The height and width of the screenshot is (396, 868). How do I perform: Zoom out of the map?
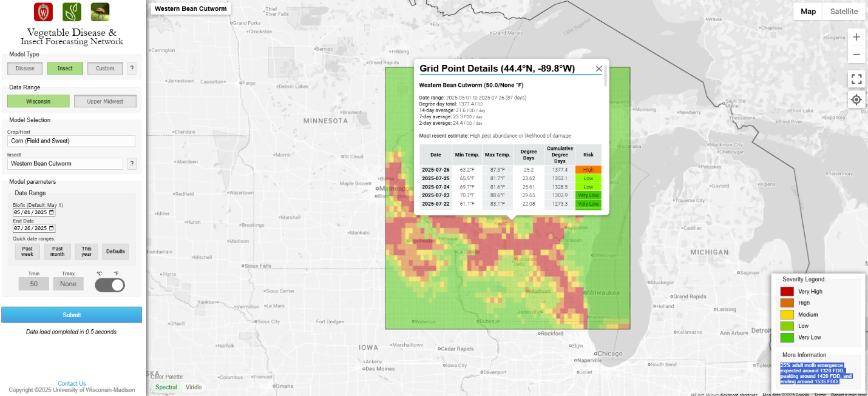(x=856, y=55)
